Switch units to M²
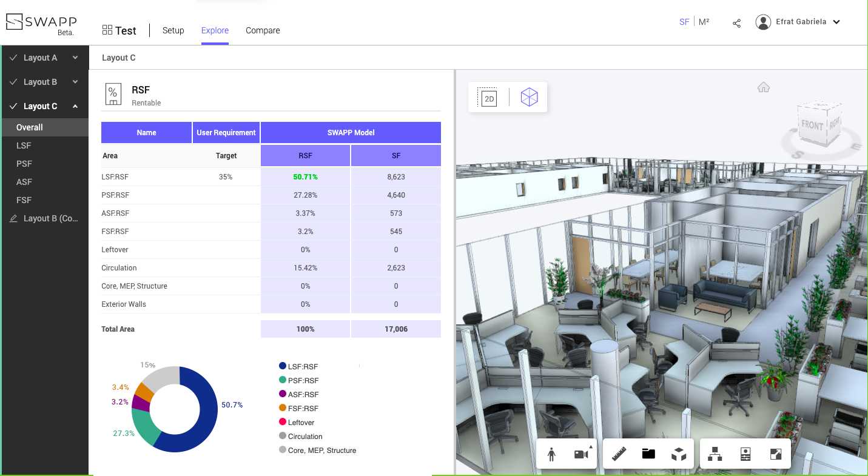Screen dimensions: 868x476 [x=704, y=22]
